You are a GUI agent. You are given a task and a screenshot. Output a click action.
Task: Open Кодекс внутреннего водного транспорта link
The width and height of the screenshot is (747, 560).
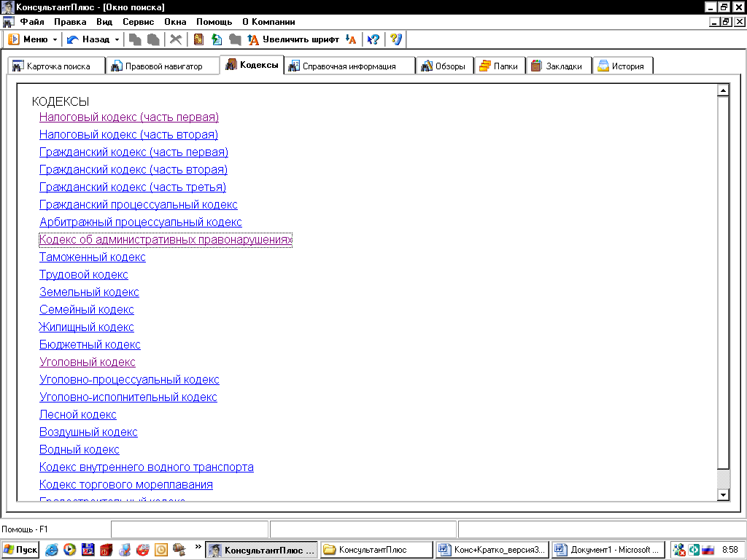point(146,467)
